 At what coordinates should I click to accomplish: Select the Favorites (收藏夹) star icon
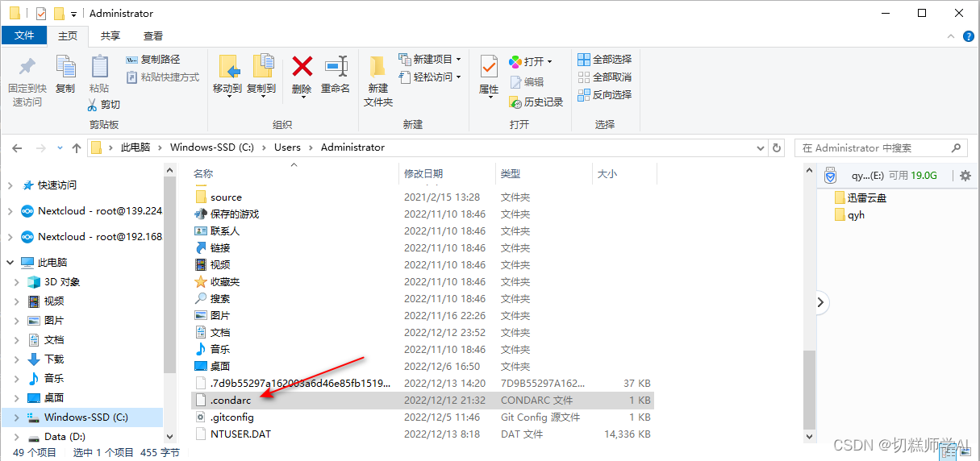(201, 282)
